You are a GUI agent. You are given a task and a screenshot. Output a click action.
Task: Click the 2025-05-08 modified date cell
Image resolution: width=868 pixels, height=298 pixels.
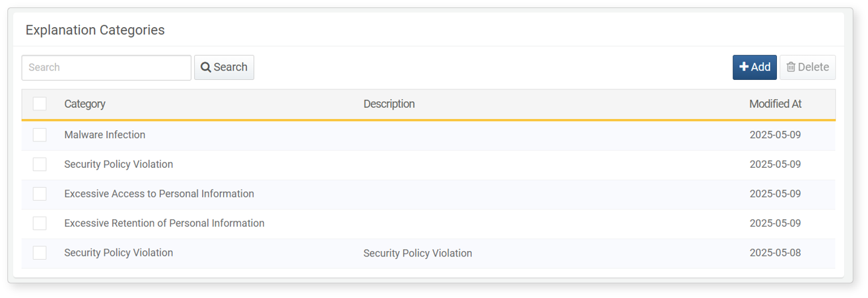pos(775,252)
